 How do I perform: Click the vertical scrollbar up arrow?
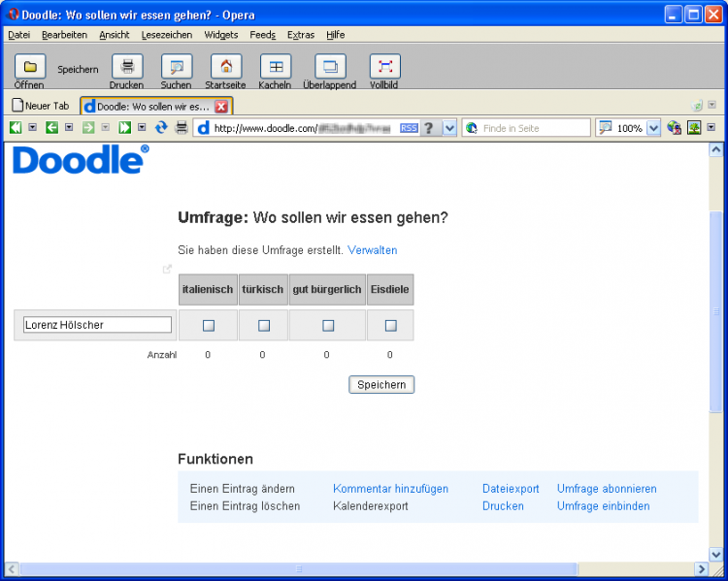tap(716, 150)
